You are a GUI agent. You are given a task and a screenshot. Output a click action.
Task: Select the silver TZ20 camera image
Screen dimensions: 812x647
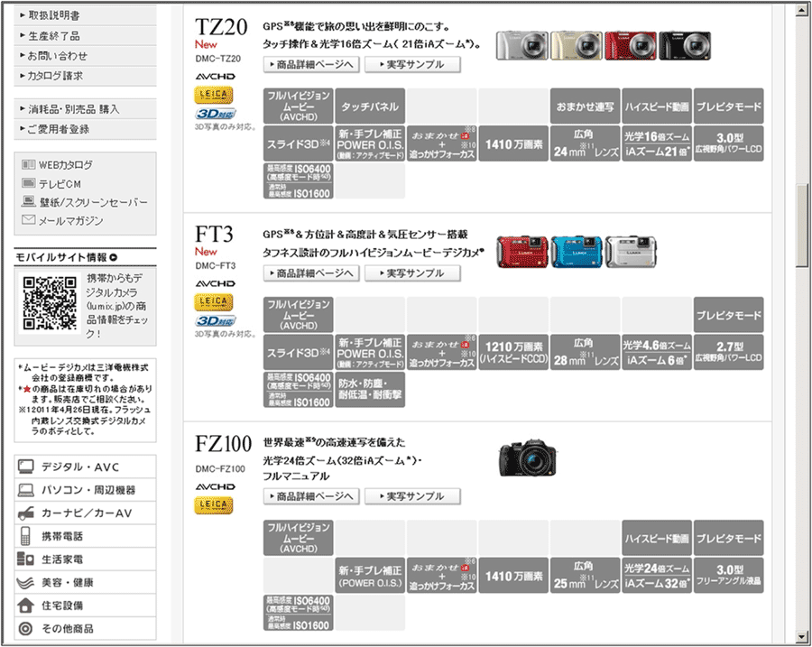tap(522, 46)
